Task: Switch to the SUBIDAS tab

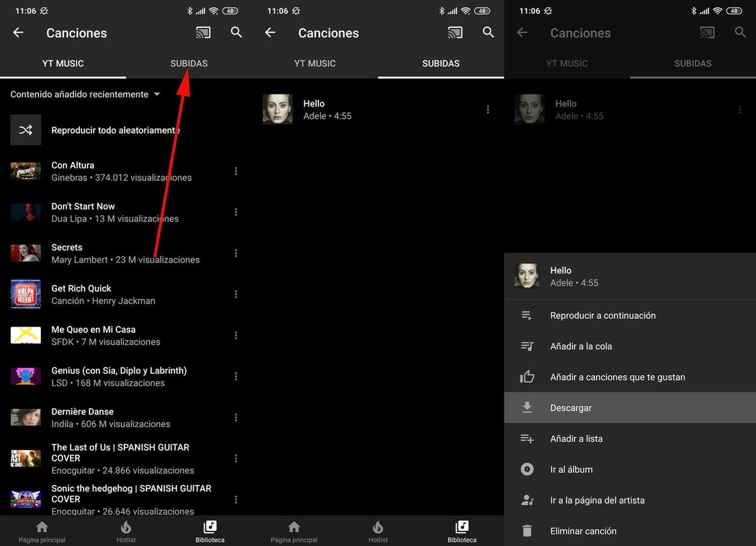Action: (188, 64)
